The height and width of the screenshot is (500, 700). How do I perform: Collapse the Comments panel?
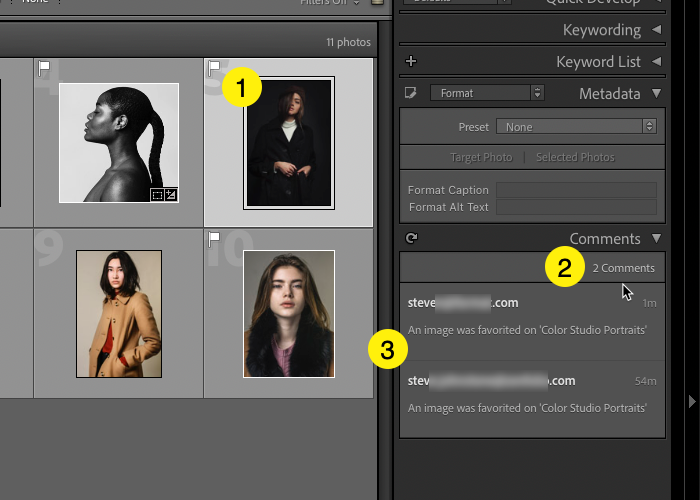[x=656, y=239]
